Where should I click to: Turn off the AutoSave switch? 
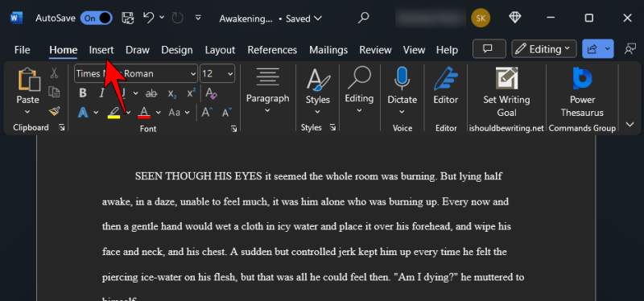(x=96, y=18)
